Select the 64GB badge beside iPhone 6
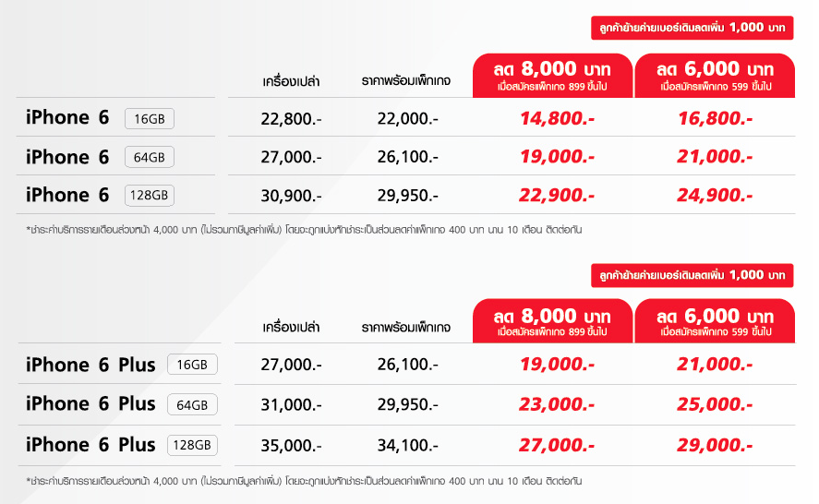This screenshot has height=504, width=819. point(150,157)
